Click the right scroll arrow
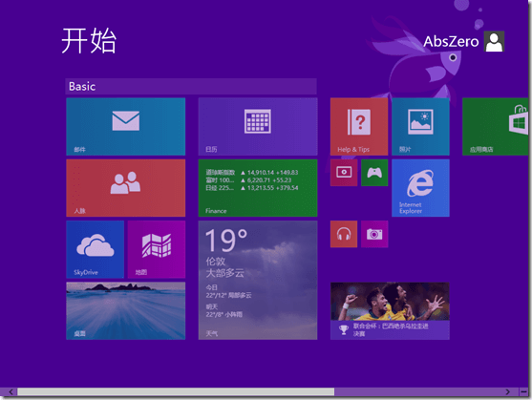Image resolution: width=532 pixels, height=400 pixels. (507, 391)
